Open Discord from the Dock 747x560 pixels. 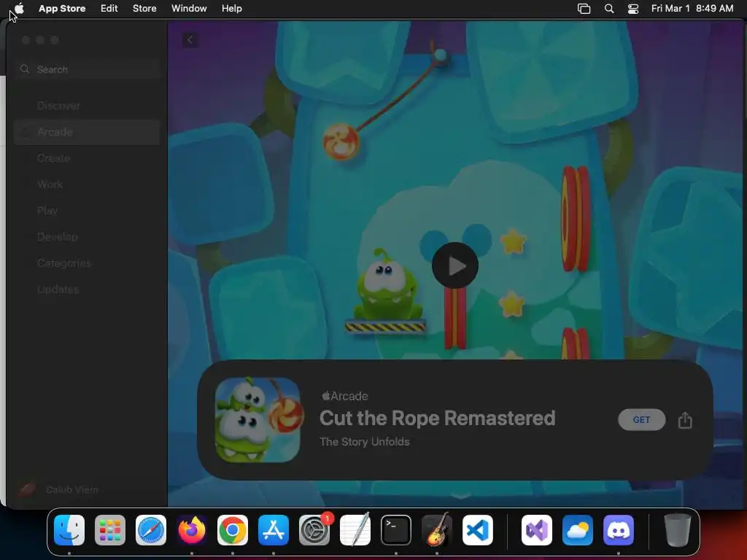pos(619,530)
